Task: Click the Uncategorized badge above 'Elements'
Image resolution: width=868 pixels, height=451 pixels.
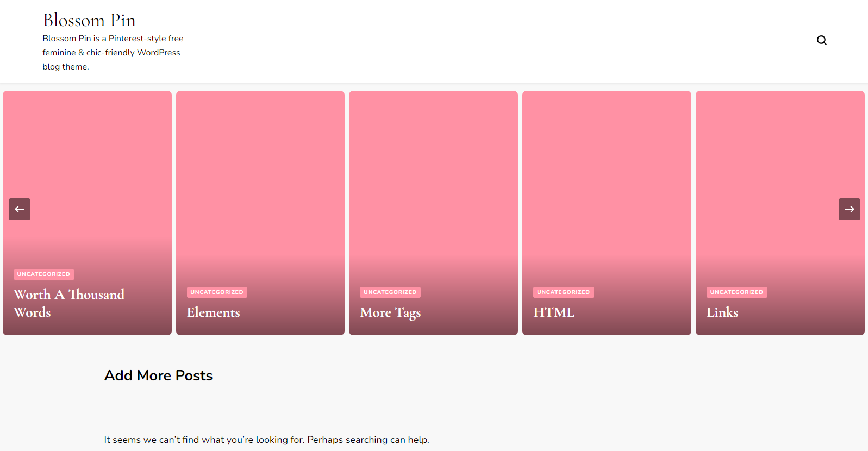Action: coord(217,292)
